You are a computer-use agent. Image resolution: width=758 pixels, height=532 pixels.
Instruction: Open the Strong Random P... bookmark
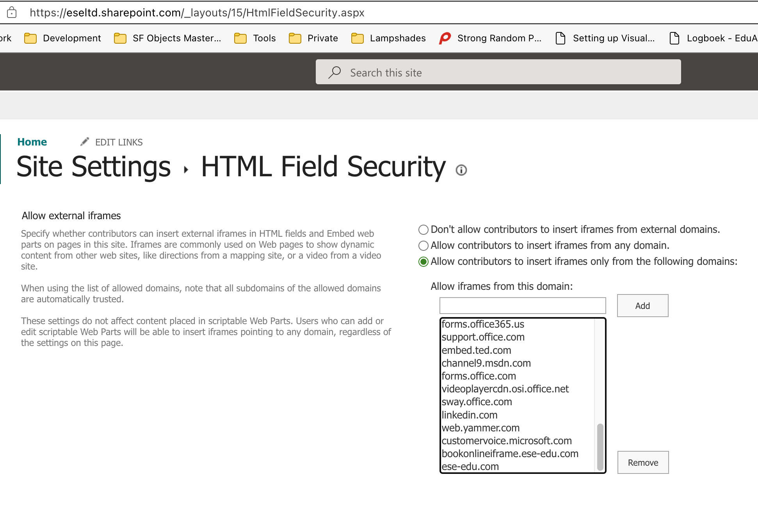click(x=490, y=38)
